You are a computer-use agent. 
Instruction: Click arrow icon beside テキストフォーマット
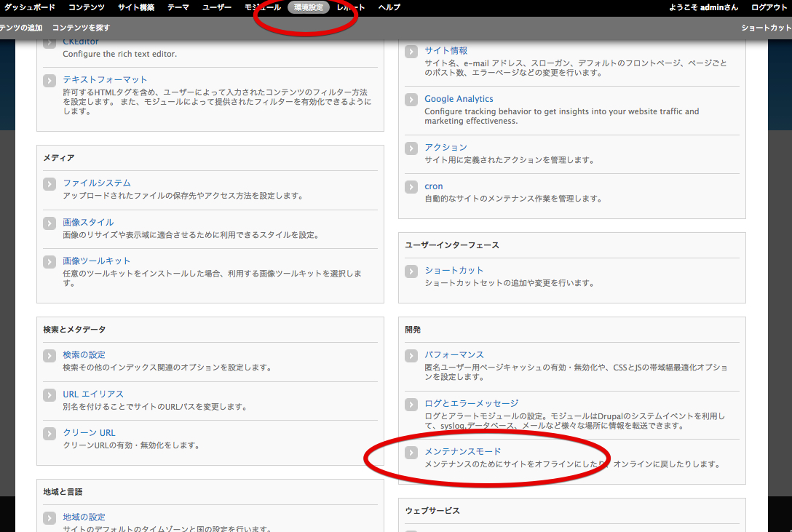pyautogui.click(x=49, y=81)
